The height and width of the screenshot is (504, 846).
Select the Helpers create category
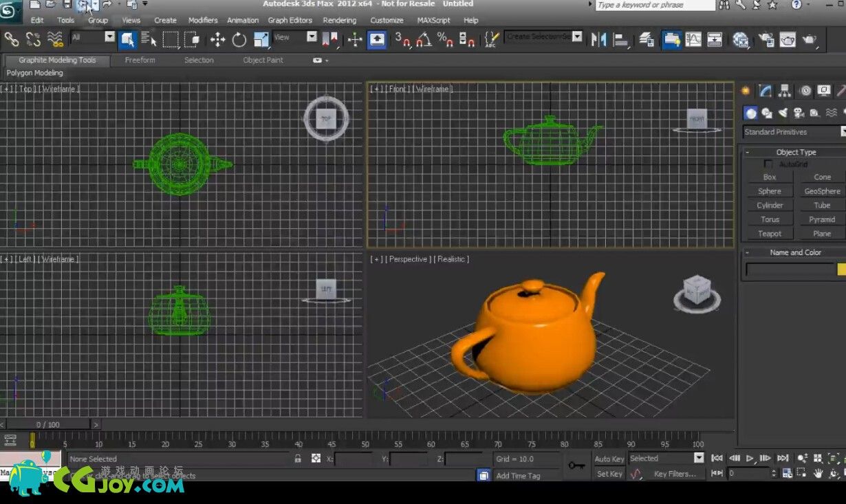(814, 113)
